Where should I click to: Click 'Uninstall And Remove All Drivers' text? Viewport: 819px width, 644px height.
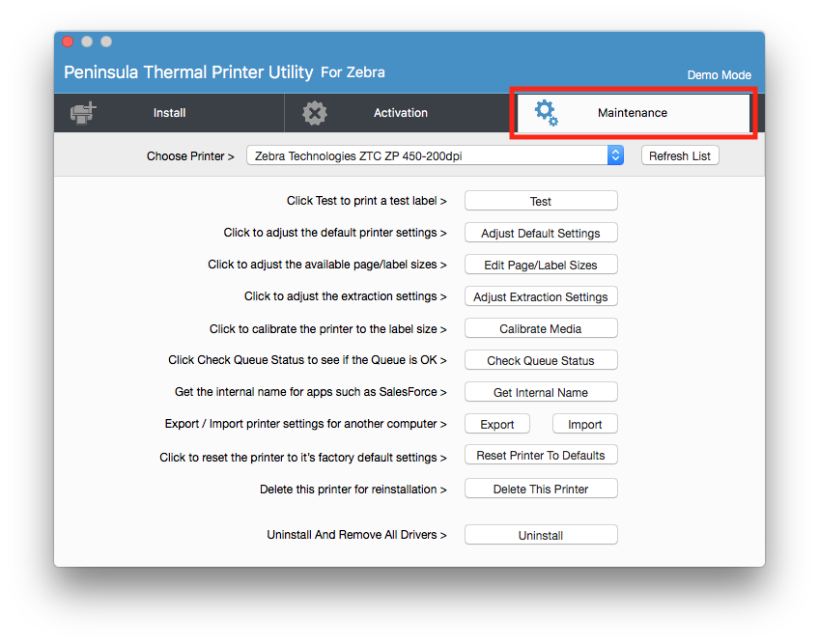pos(356,535)
